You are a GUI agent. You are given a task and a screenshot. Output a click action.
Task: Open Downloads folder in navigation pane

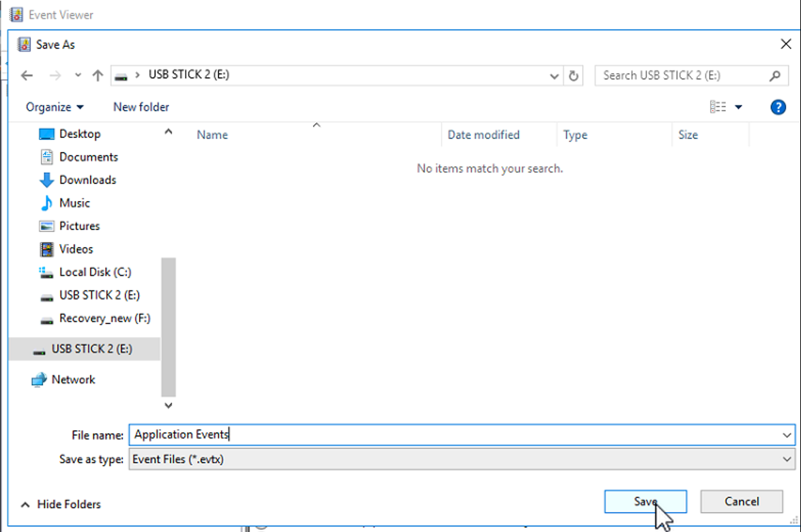[x=87, y=180]
